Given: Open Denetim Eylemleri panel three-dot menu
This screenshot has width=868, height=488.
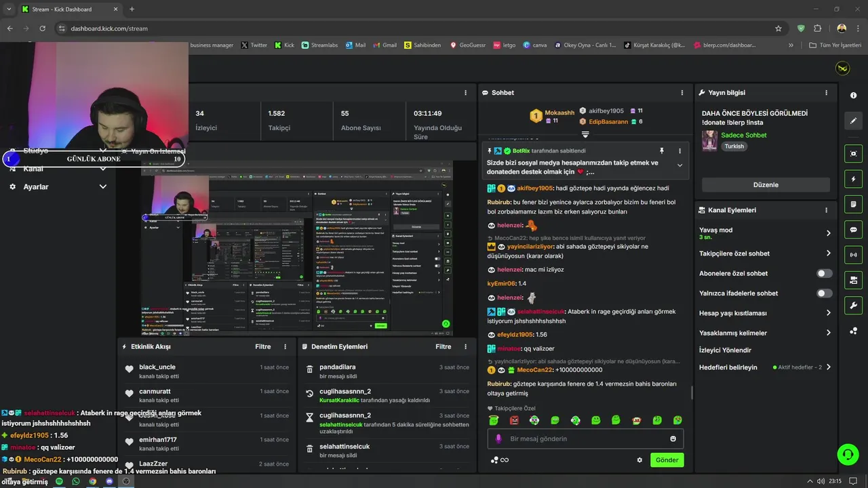Looking at the screenshot, I should pyautogui.click(x=465, y=346).
